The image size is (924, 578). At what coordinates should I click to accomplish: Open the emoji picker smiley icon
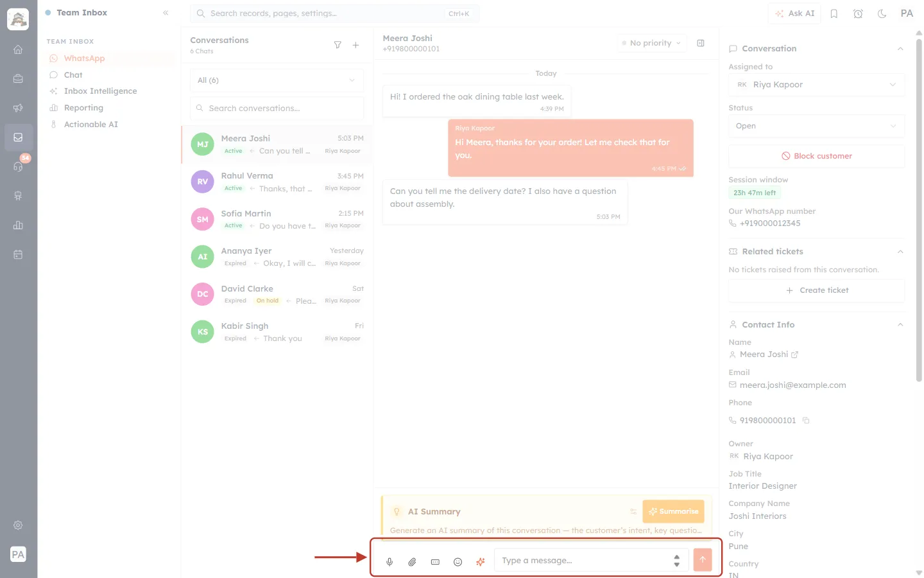point(458,561)
